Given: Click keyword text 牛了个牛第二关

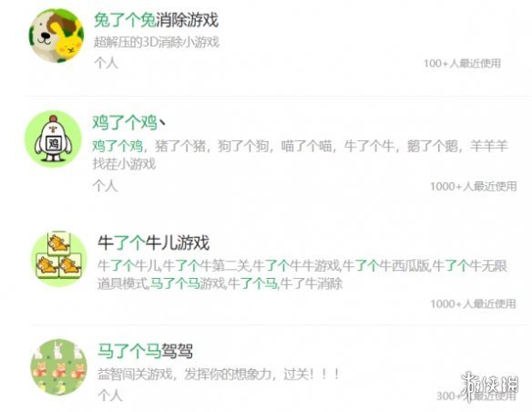Looking at the screenshot, I should 207,266.
